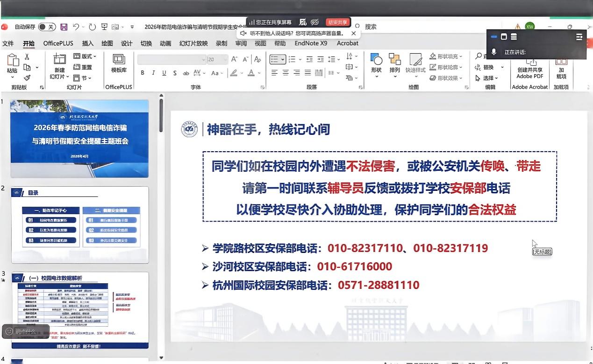Toggle the AutoSave (自动保存) switch

coord(47,27)
